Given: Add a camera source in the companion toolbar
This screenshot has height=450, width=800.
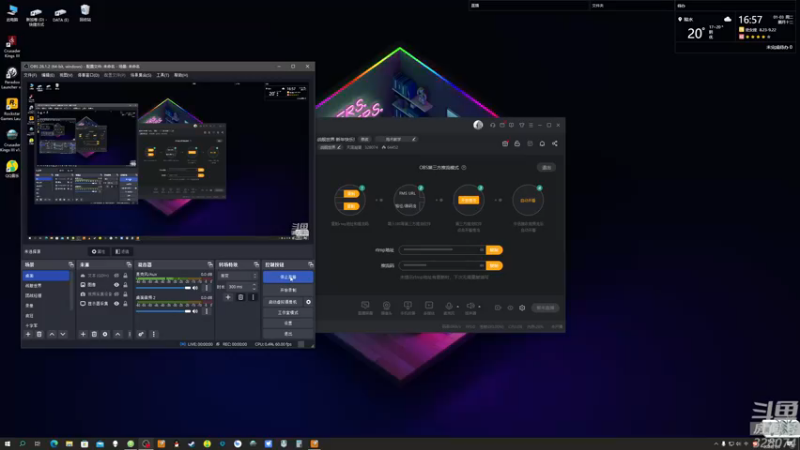Looking at the screenshot, I should 386,307.
